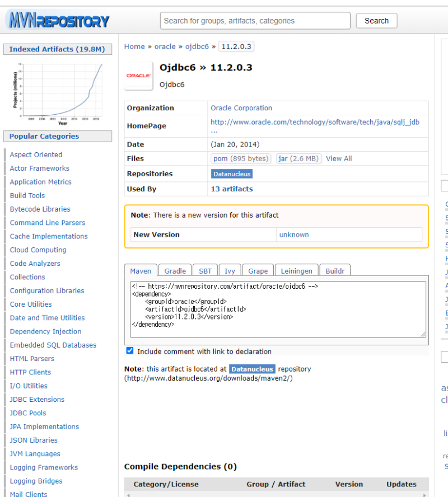448x497 pixels.
Task: Open the Buildr tab
Action: tap(335, 270)
